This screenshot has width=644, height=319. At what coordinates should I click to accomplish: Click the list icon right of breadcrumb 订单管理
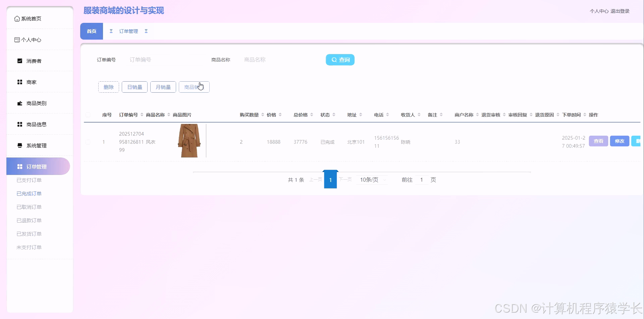[146, 31]
